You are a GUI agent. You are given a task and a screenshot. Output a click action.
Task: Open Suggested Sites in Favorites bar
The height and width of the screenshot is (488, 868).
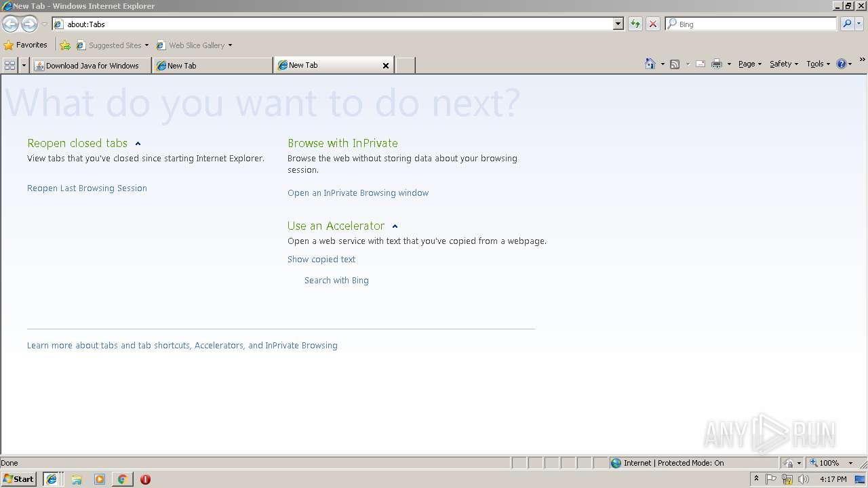tap(113, 45)
